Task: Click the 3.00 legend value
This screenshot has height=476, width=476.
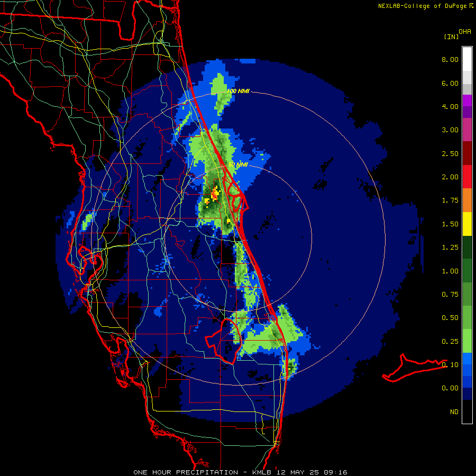Action: point(450,130)
